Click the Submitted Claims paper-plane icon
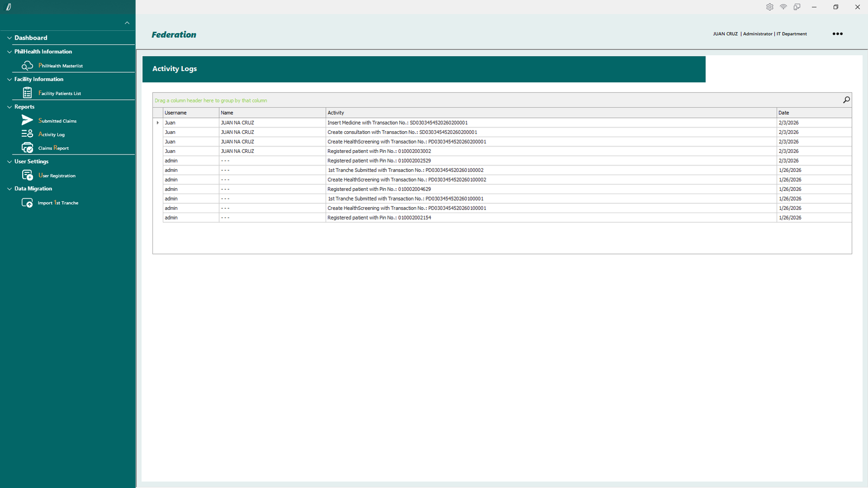Screen dimensions: 868x488 [27, 120]
